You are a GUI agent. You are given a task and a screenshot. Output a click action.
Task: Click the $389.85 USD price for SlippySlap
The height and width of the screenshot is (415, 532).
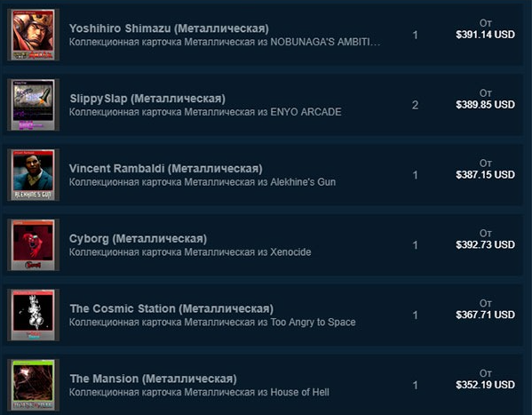(x=485, y=105)
